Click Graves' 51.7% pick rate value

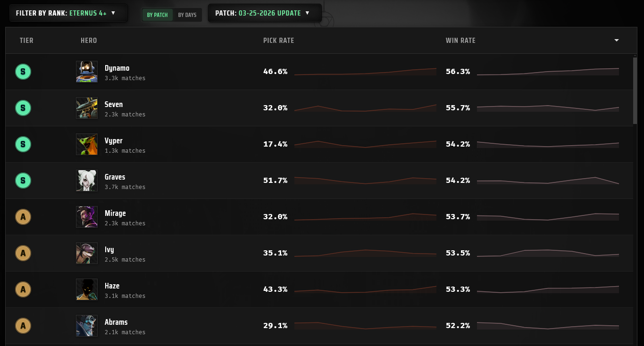coord(275,181)
